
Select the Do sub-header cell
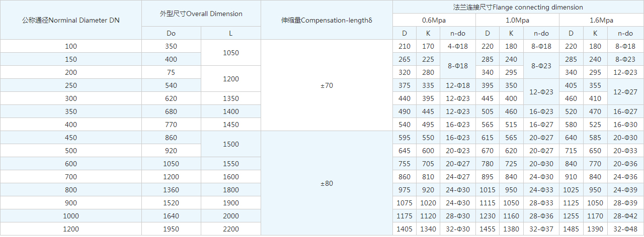(171, 33)
